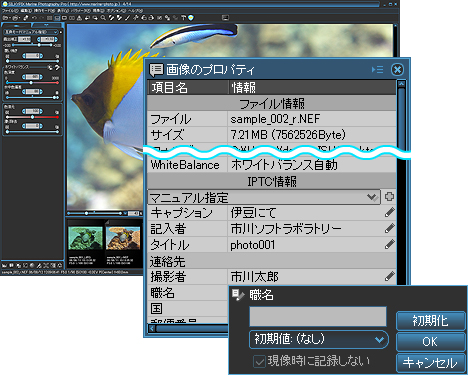The height and width of the screenshot is (375, 468).
Task: Click the pencil icon in タイトル row
Action: [389, 244]
